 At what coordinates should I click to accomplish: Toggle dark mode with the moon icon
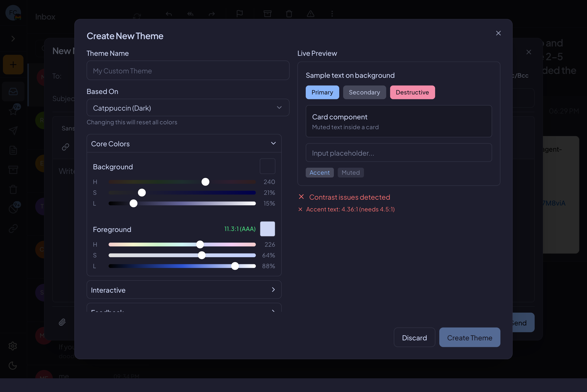coord(13,366)
